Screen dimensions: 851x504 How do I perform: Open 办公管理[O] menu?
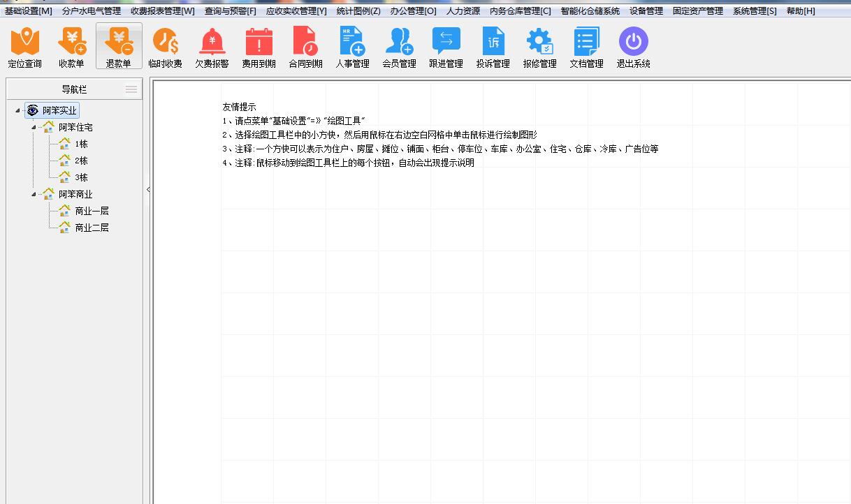tap(413, 11)
